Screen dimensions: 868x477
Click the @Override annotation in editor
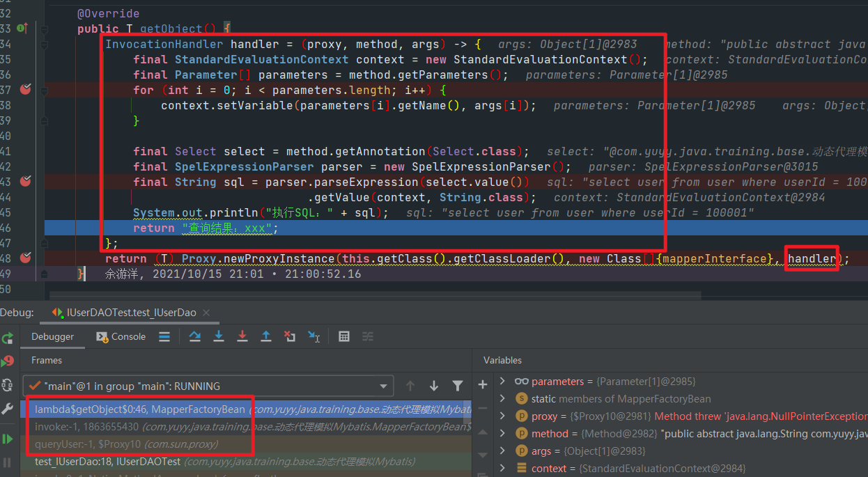click(108, 14)
